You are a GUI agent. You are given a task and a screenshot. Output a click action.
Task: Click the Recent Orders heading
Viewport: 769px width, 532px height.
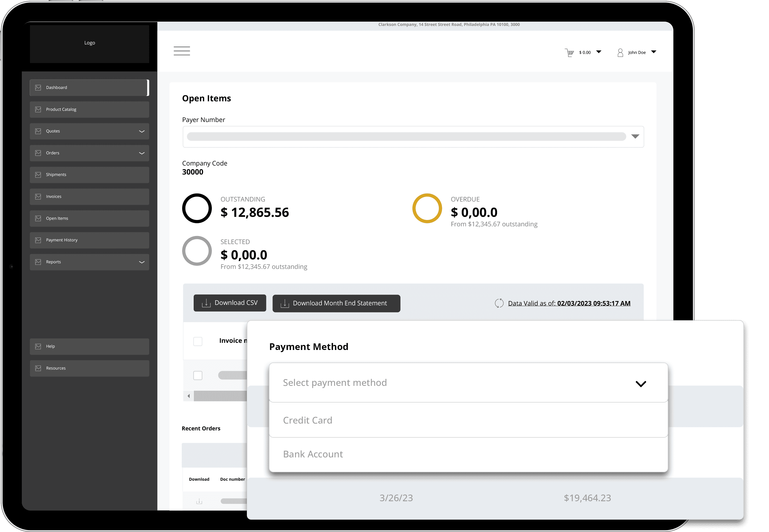click(x=201, y=429)
